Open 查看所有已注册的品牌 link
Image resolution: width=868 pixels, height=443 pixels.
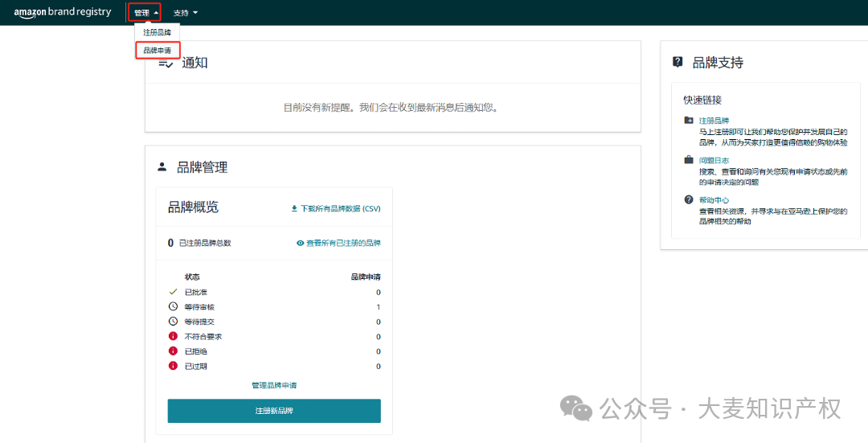tap(343, 243)
